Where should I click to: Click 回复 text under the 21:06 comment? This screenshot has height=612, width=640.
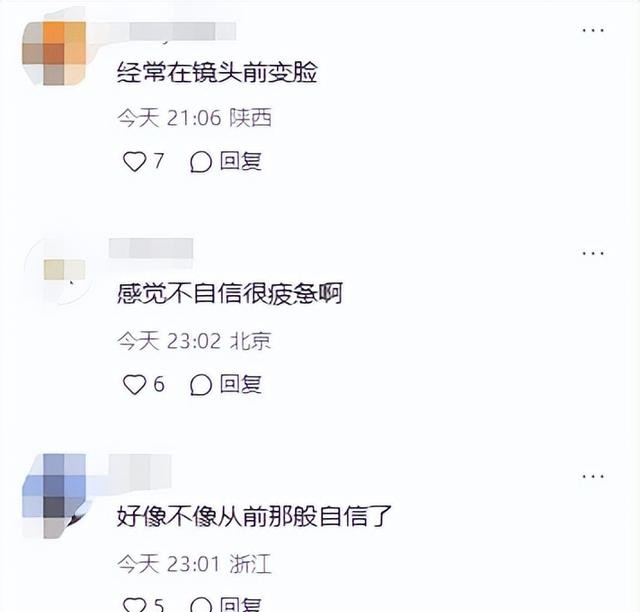click(240, 161)
